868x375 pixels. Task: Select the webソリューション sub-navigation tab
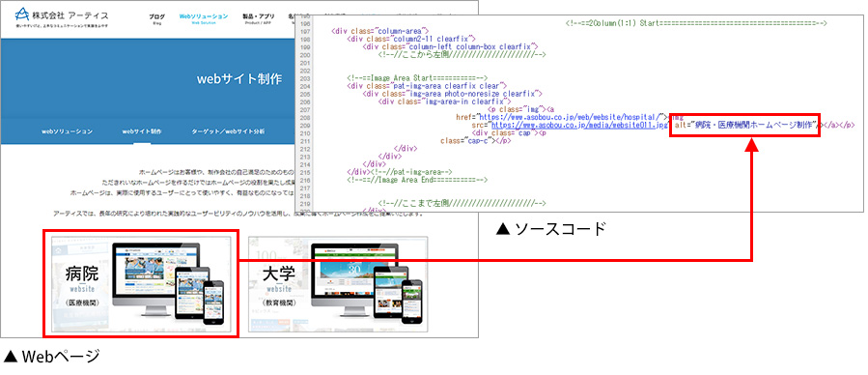(67, 131)
